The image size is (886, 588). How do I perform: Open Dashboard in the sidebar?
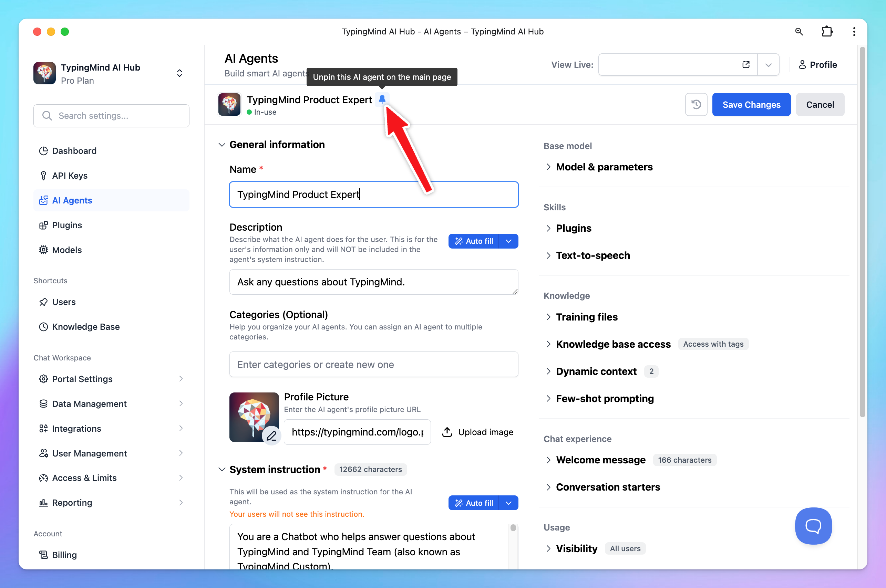(74, 151)
